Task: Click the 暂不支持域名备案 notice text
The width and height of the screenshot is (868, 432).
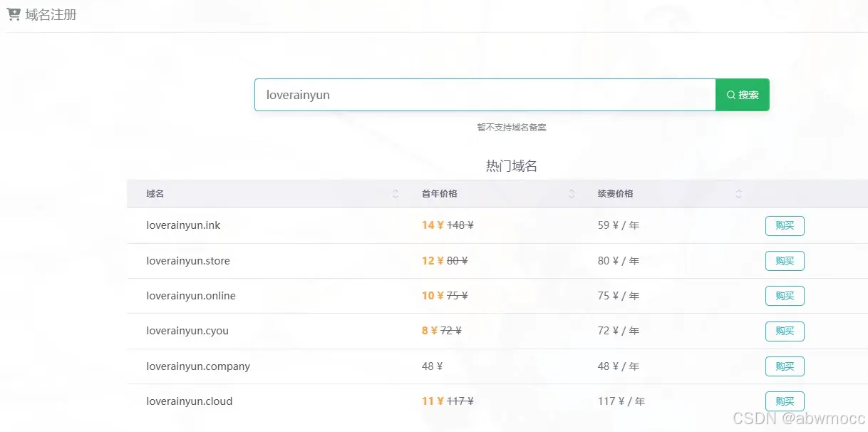Action: coord(512,128)
